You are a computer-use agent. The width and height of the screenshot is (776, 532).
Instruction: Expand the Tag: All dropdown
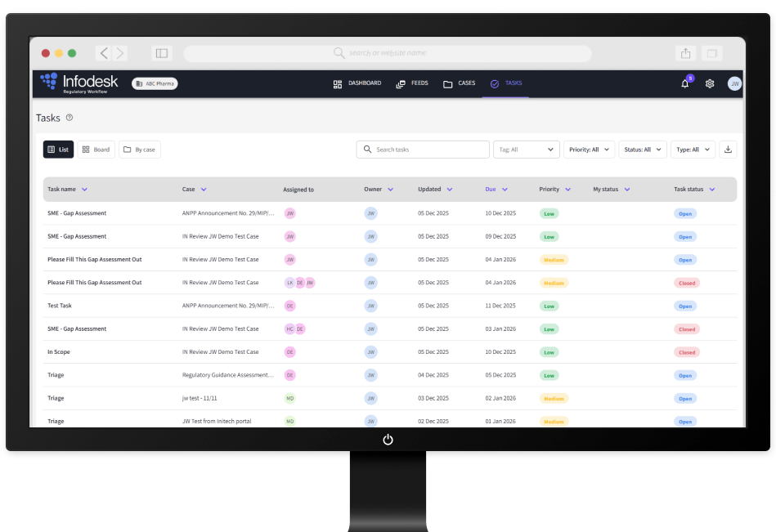[526, 150]
